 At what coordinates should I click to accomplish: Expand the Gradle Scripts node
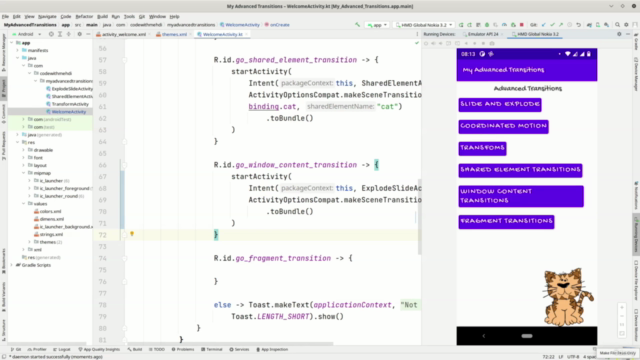click(11, 265)
